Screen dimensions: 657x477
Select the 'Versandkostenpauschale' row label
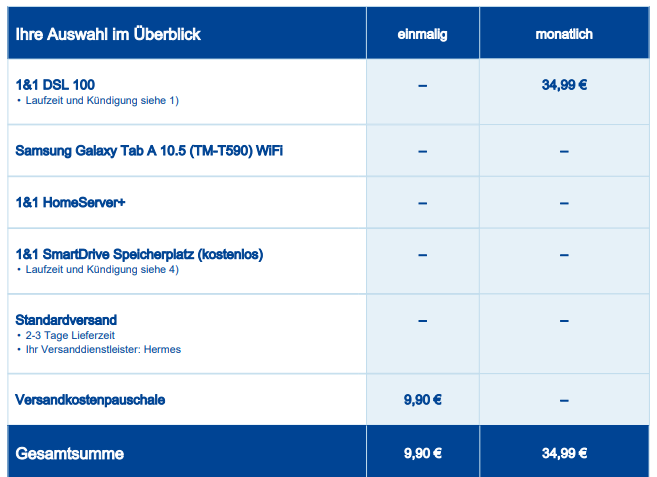[x=90, y=400]
